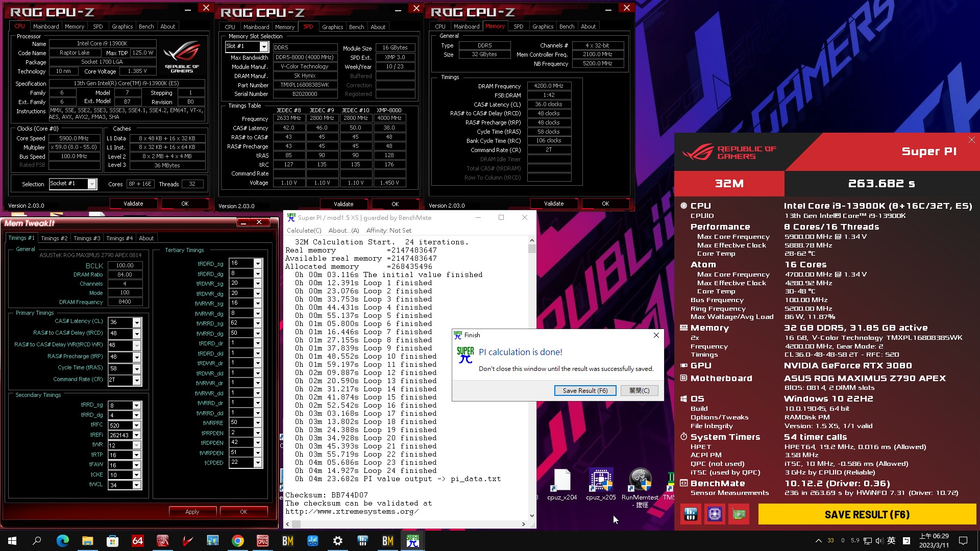
Task: Expand the tCPDED dropdown
Action: [258, 463]
